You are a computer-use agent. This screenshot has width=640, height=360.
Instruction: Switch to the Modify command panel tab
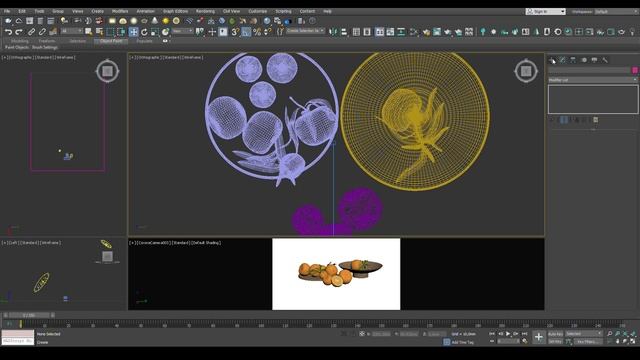click(563, 60)
